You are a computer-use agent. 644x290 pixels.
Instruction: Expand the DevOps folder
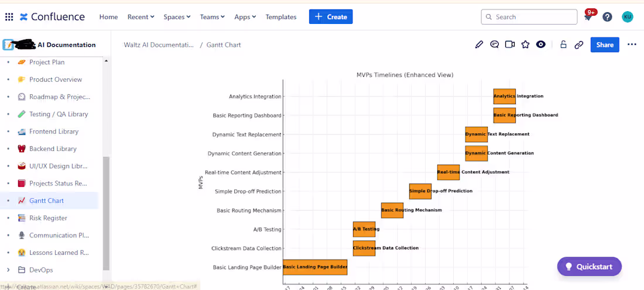click(8, 270)
